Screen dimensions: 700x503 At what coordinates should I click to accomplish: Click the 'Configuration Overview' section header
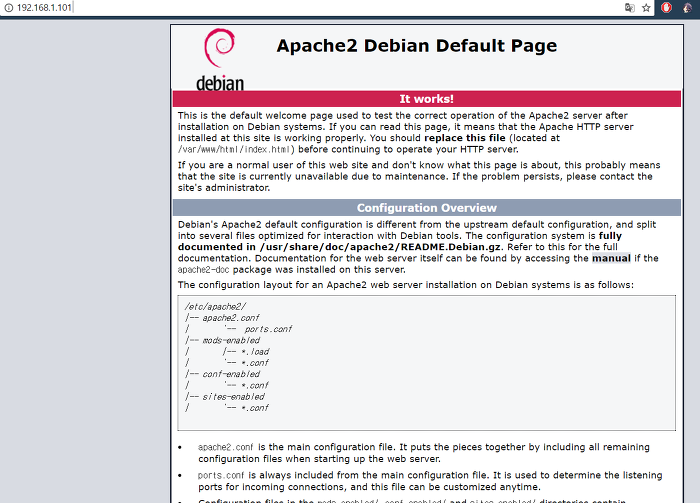tap(426, 208)
